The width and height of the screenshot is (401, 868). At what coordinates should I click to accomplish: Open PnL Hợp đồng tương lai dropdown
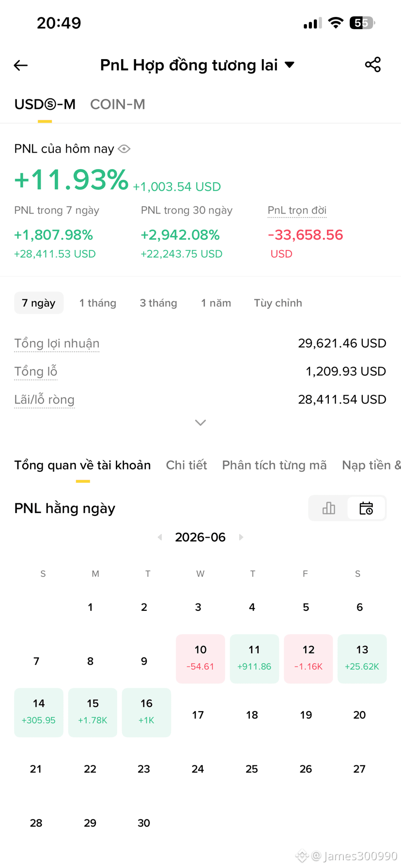click(x=198, y=65)
